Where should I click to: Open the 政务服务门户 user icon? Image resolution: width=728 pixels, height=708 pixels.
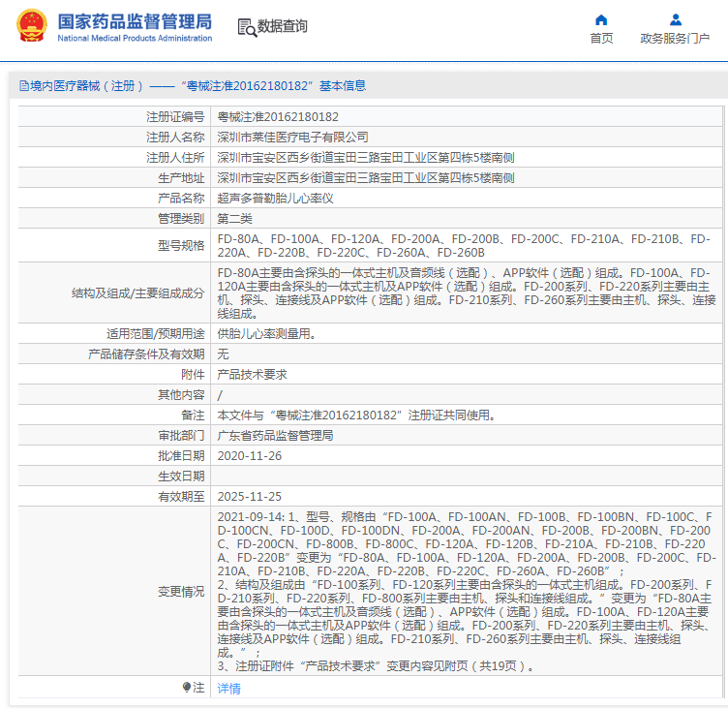676,20
